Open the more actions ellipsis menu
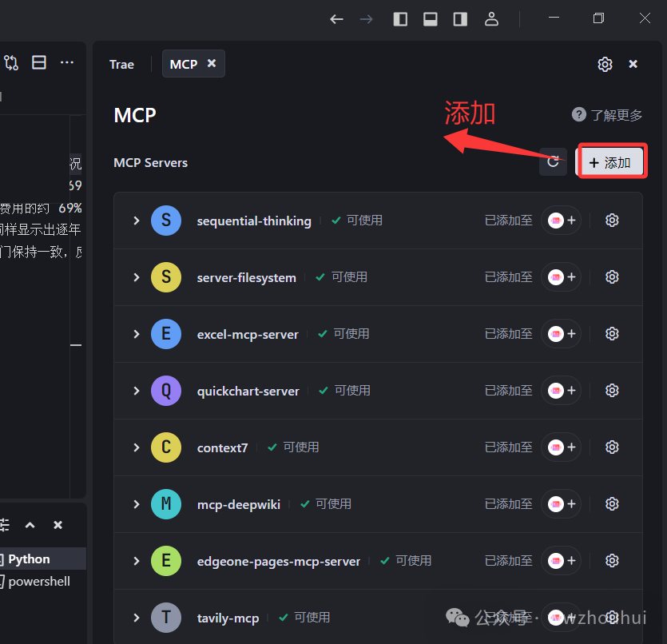This screenshot has height=644, width=667. pyautogui.click(x=67, y=62)
